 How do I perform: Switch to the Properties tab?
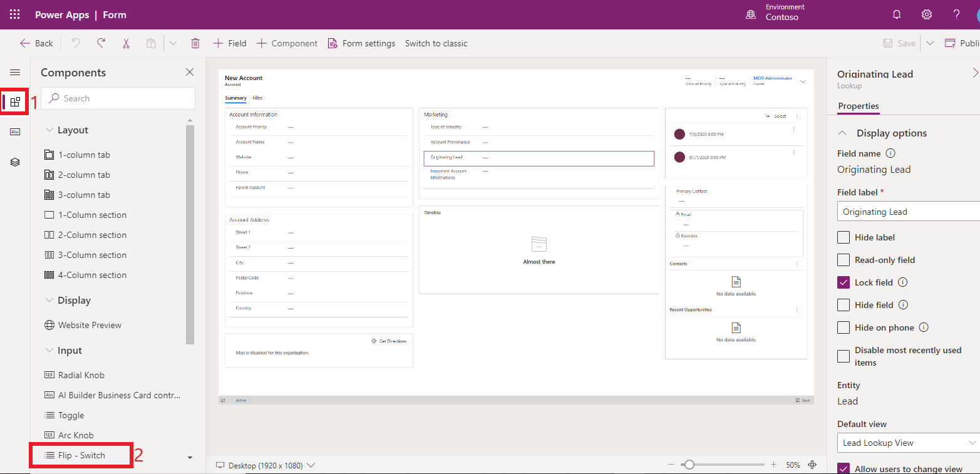click(859, 106)
